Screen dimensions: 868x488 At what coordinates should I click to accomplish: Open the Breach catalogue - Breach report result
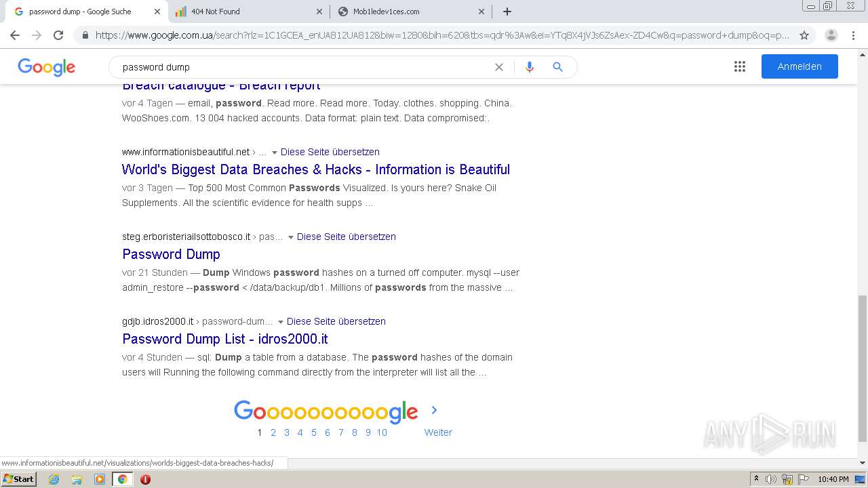pyautogui.click(x=221, y=86)
